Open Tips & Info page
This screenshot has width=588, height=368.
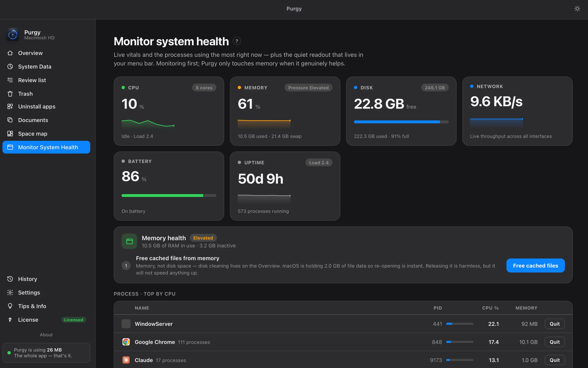click(46, 306)
